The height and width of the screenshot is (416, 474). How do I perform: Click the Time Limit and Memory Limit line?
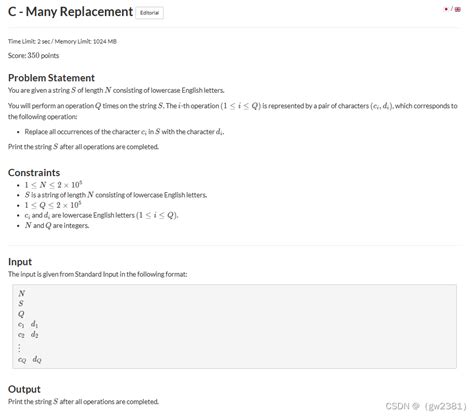click(62, 41)
